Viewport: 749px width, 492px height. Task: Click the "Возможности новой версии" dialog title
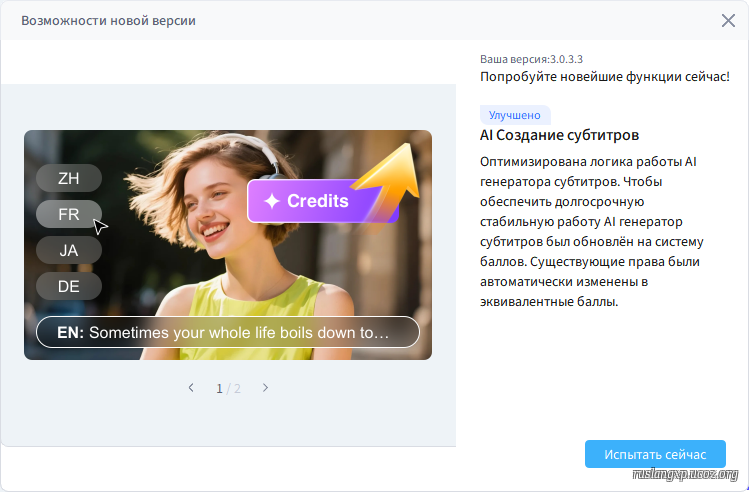[x=108, y=21]
